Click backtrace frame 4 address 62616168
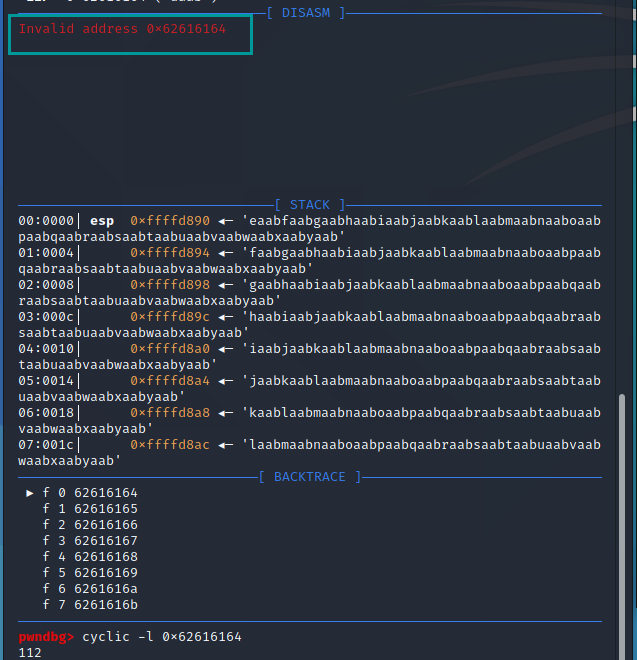This screenshot has height=660, width=637. point(106,557)
